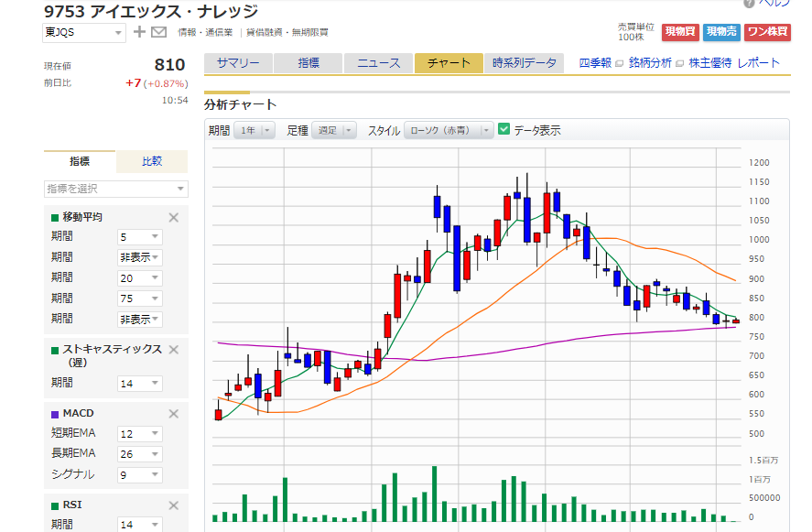Open the 株主優待 link
Image resolution: width=812 pixels, height=532 pixels.
point(712,61)
